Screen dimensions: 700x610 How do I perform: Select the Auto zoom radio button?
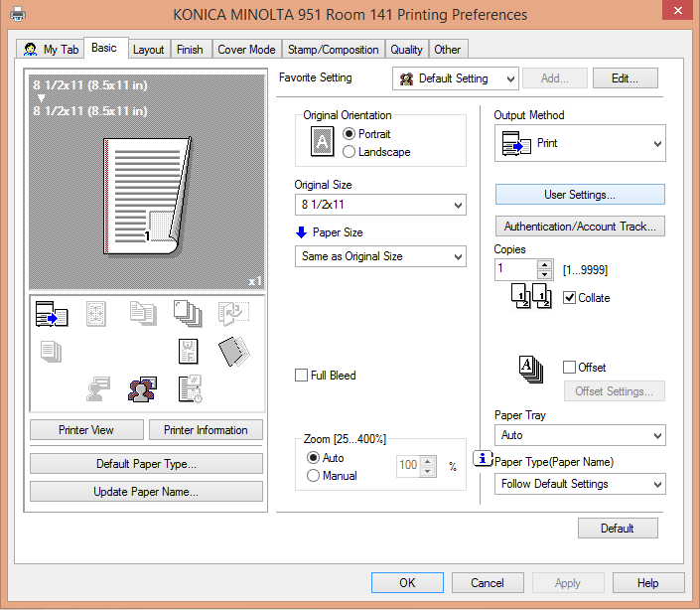(313, 458)
